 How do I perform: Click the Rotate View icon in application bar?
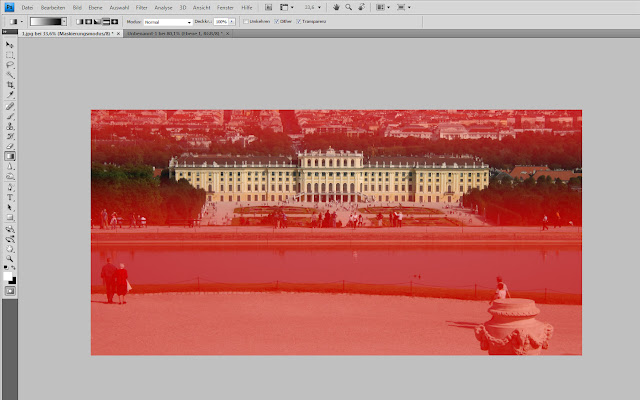pos(361,7)
